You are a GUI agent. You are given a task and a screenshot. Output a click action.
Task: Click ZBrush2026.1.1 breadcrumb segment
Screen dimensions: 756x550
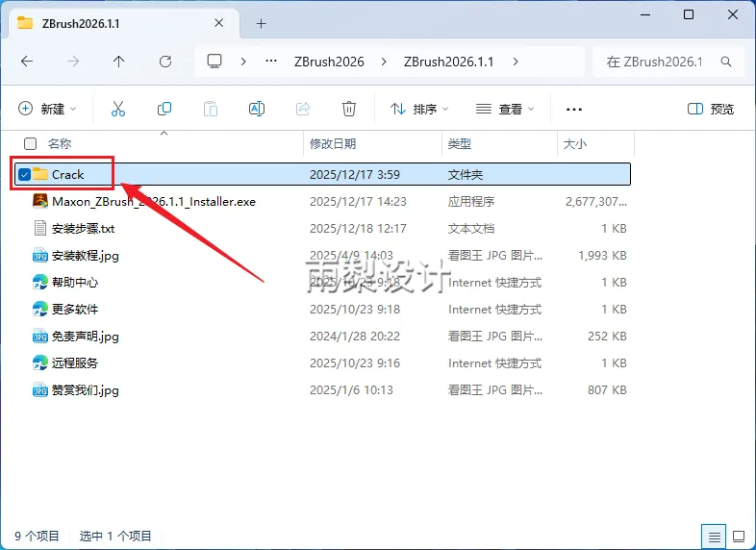click(448, 62)
